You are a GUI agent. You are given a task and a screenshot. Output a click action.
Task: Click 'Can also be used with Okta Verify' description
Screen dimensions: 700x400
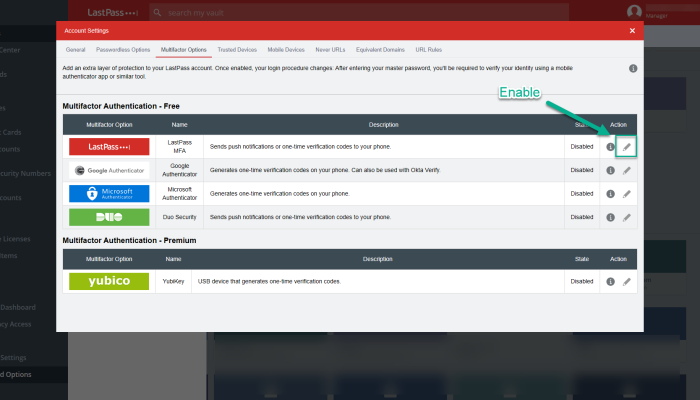pos(396,170)
